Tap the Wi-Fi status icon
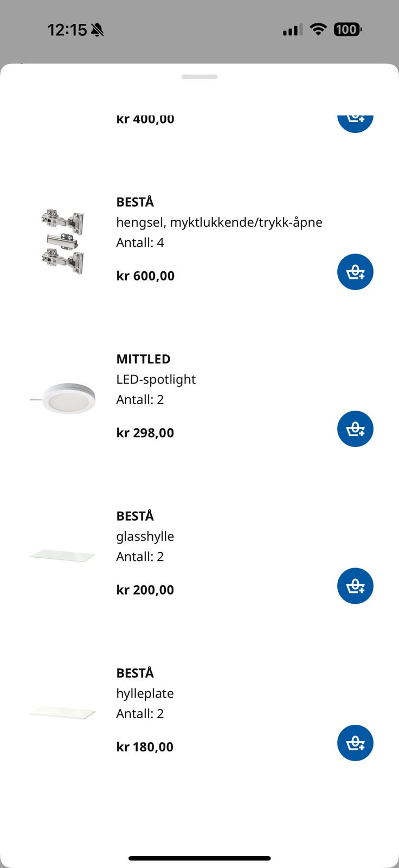The width and height of the screenshot is (399, 868). pyautogui.click(x=318, y=29)
